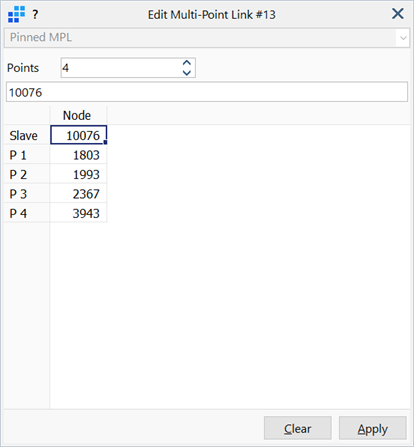Screen dimensions: 414x447
Task: Select the P 4 row header
Action: (27, 213)
